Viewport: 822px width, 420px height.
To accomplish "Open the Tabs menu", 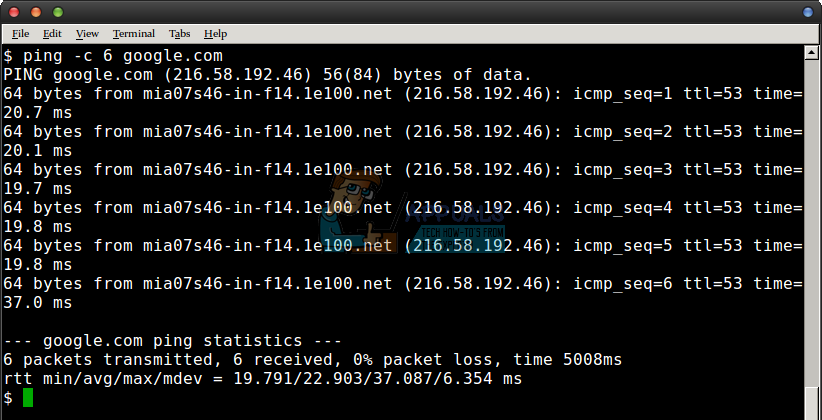I will (180, 33).
